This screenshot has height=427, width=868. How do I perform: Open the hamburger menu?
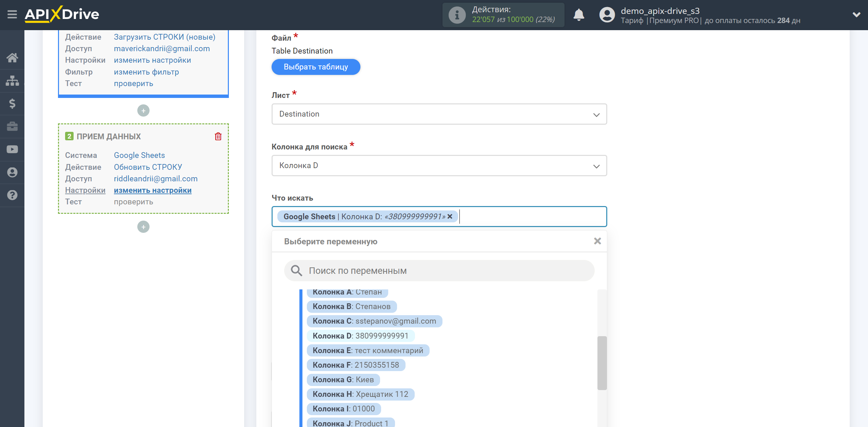[12, 15]
